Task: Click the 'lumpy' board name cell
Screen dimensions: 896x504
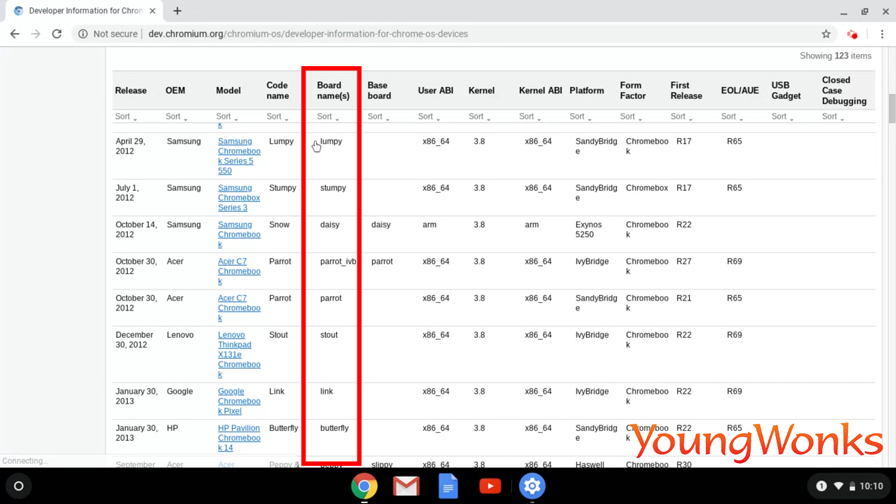Action: pos(331,141)
